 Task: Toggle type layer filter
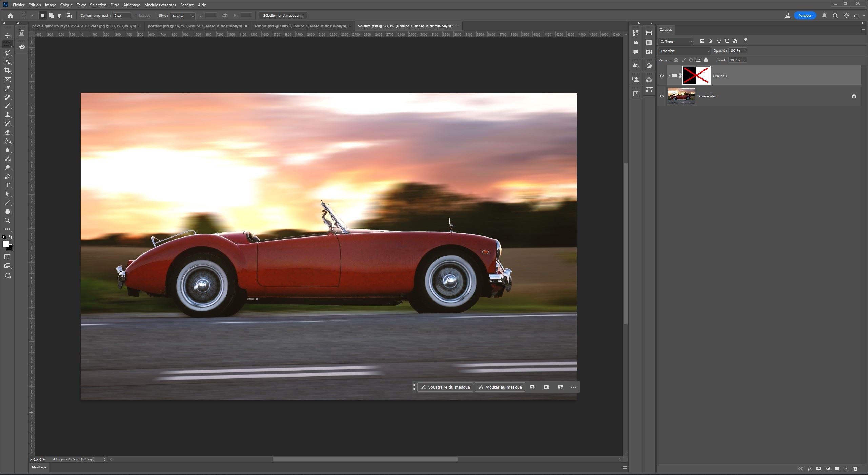[719, 41]
